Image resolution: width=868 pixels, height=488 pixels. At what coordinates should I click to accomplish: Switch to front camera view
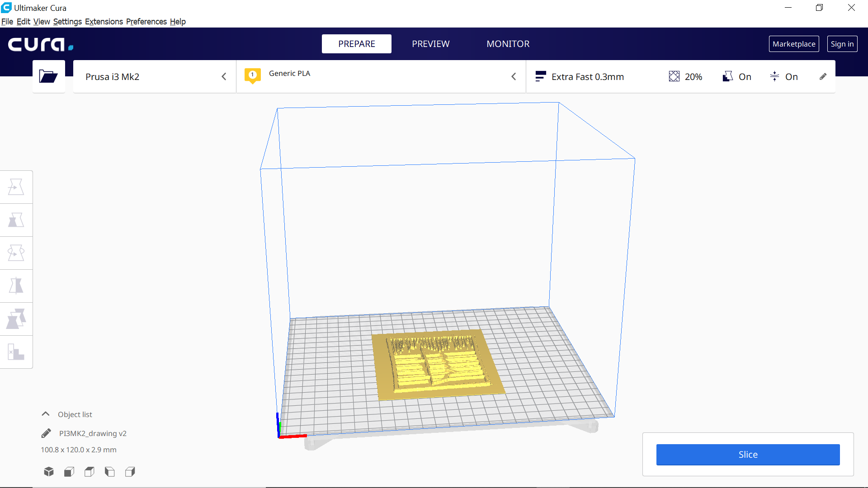tap(69, 472)
